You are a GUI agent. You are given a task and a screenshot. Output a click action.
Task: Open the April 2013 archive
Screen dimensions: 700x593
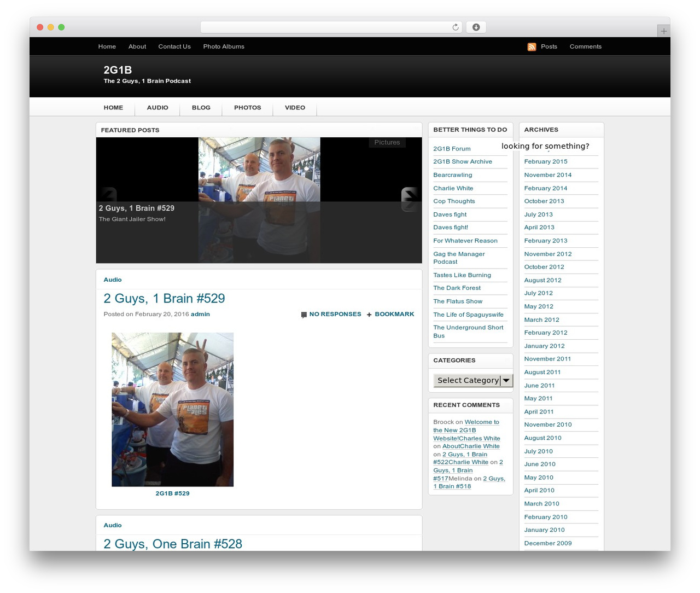point(539,228)
